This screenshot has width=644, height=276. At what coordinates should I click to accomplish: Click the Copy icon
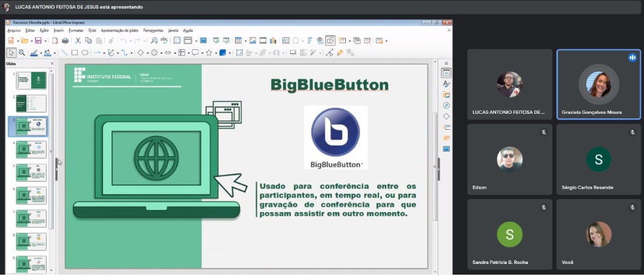tap(88, 41)
